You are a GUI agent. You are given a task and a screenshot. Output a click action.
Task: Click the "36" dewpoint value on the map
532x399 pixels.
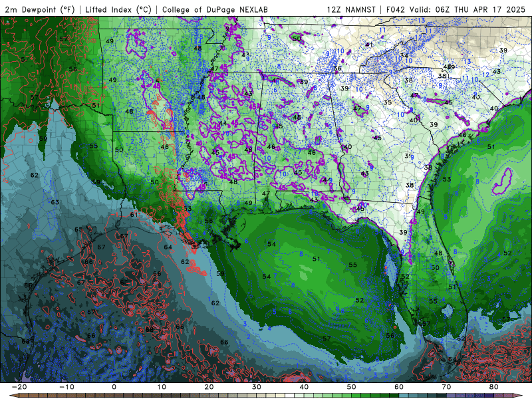337,68
